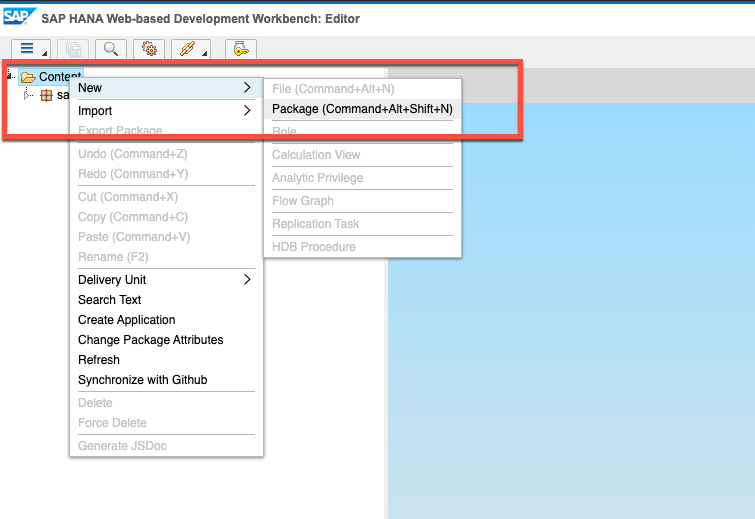Select Import in the context menu
This screenshot has height=519, width=755.
(166, 110)
